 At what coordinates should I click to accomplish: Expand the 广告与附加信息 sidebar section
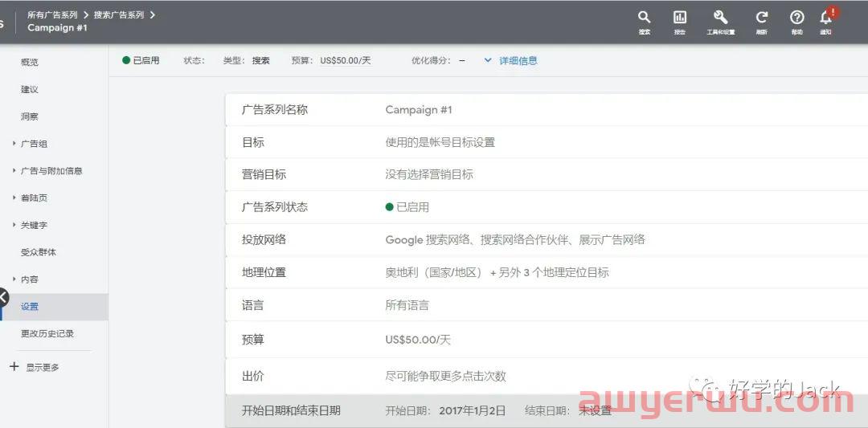(x=14, y=171)
